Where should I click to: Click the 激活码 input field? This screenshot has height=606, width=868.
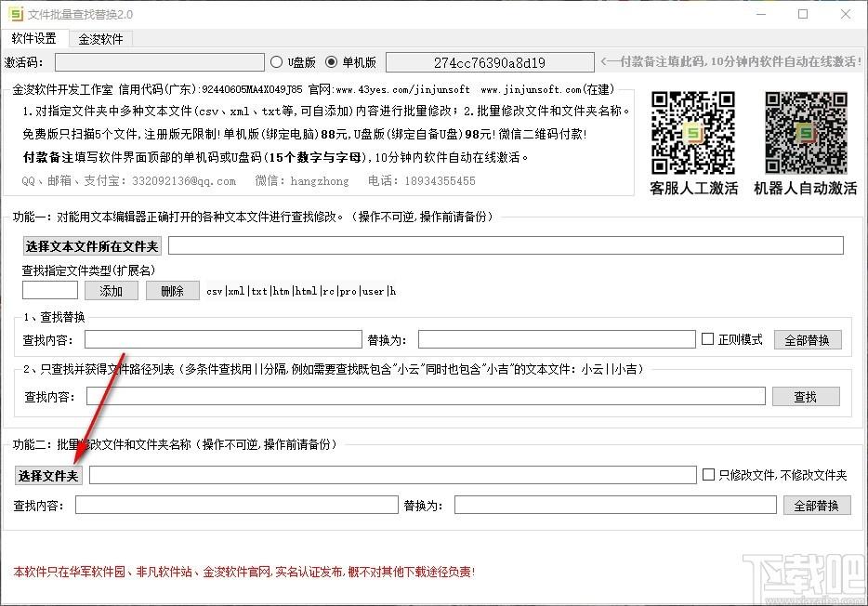click(x=159, y=62)
